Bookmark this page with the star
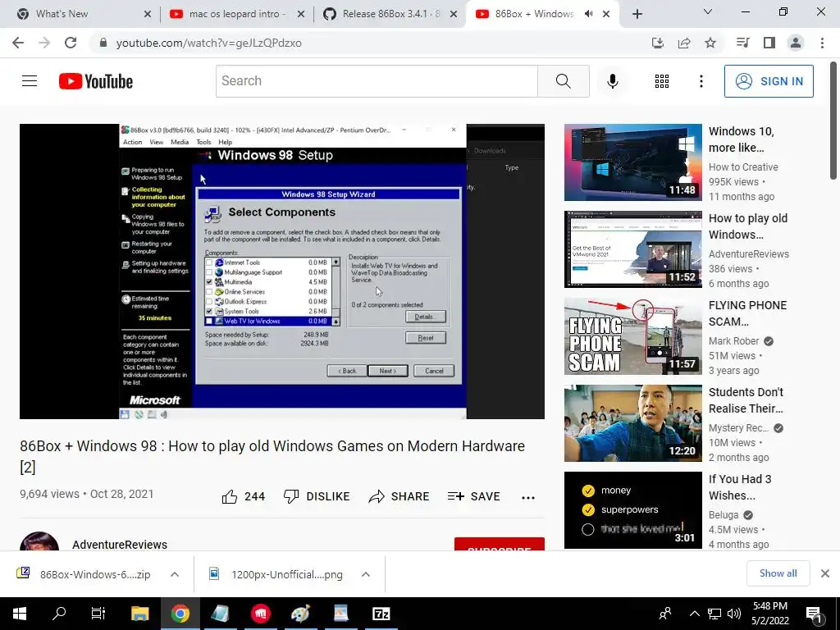Screen dimensions: 840x630 coord(710,43)
